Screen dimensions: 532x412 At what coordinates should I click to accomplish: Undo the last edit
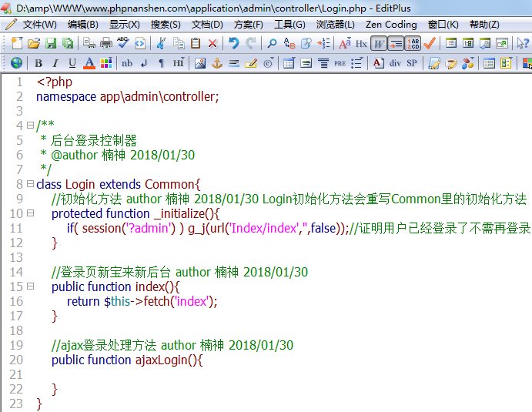(x=234, y=43)
